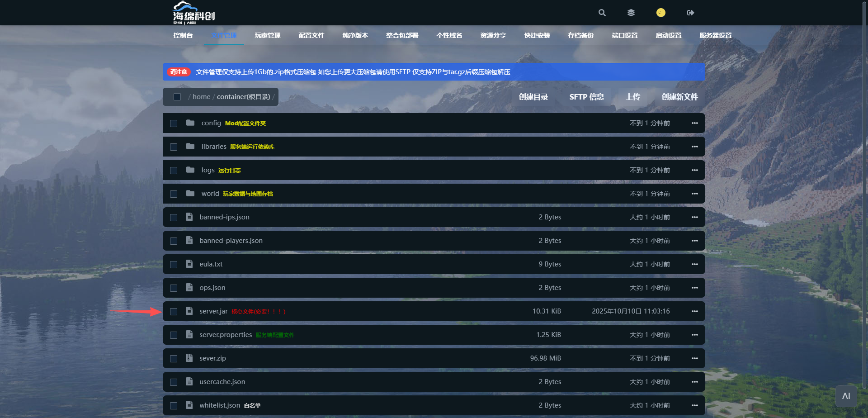Click the eula.txt file icon
Viewport: 868px width, 418px height.
click(x=189, y=264)
